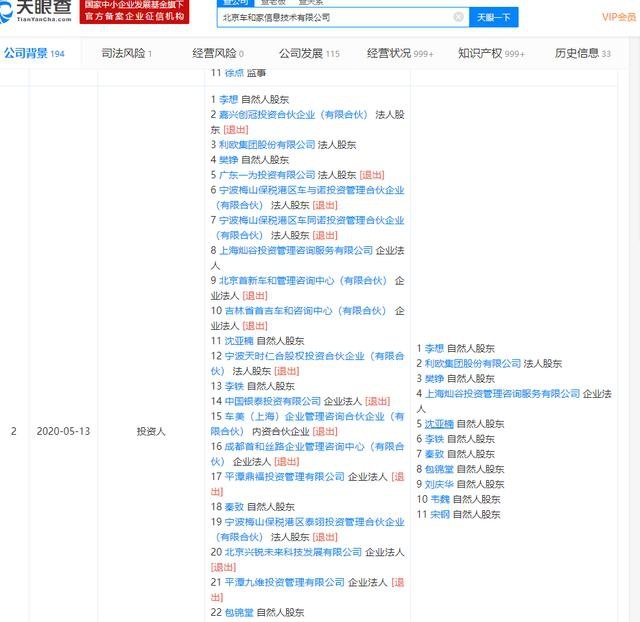Click [退出] tag after 中国银泰投资有限公司

coord(378,402)
